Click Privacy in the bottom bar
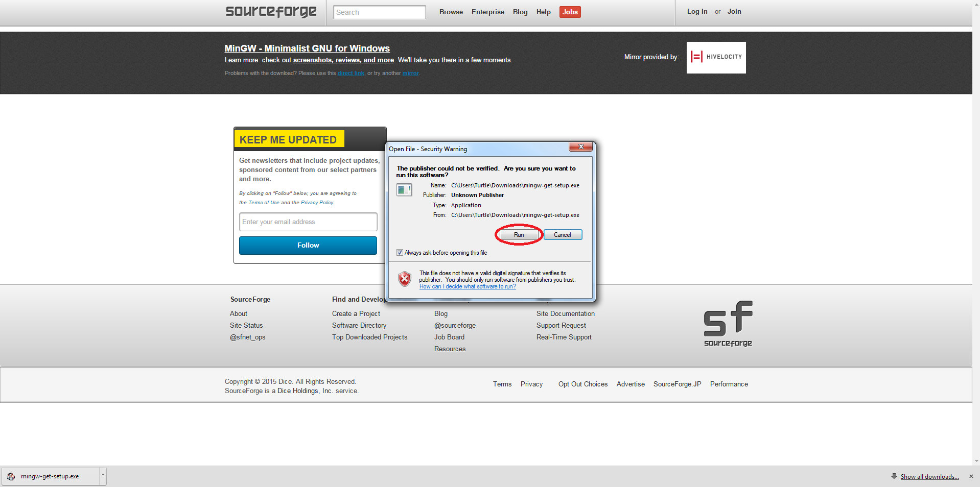Screen dimensions: 980x487 [x=531, y=384]
